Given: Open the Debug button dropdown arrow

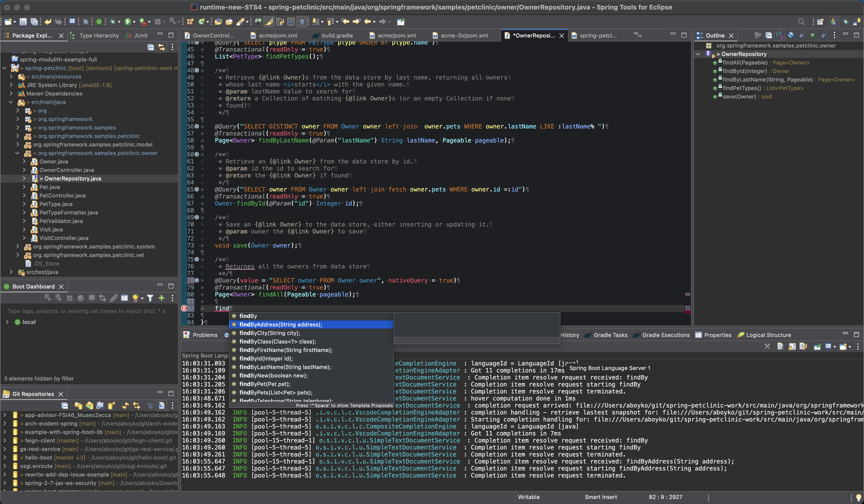Looking at the screenshot, I should [x=119, y=22].
